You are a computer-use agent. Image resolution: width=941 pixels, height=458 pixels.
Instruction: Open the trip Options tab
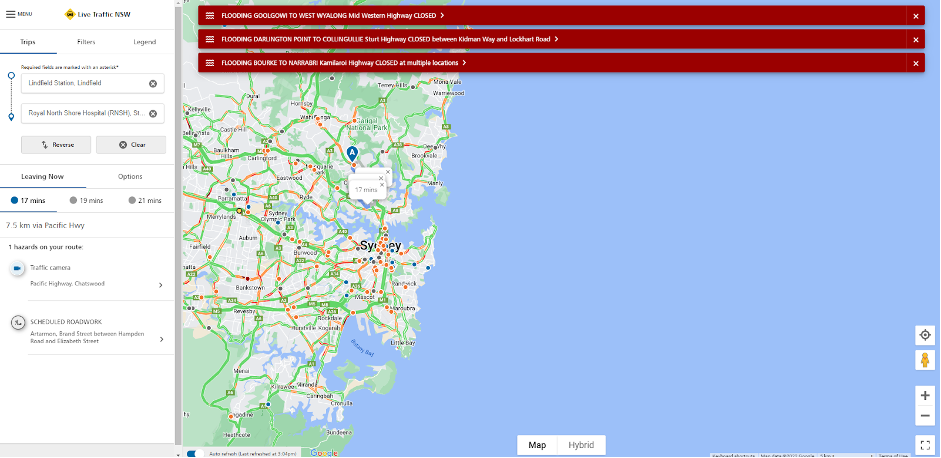coord(130,176)
